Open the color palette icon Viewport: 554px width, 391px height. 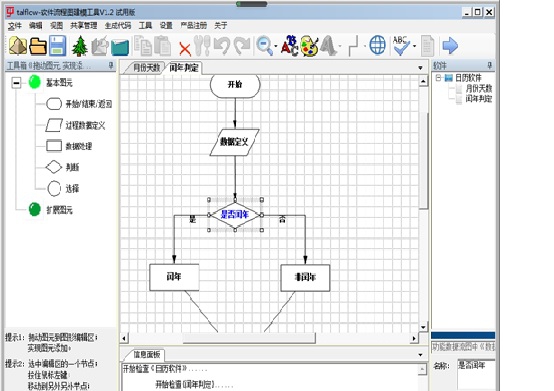click(x=310, y=46)
